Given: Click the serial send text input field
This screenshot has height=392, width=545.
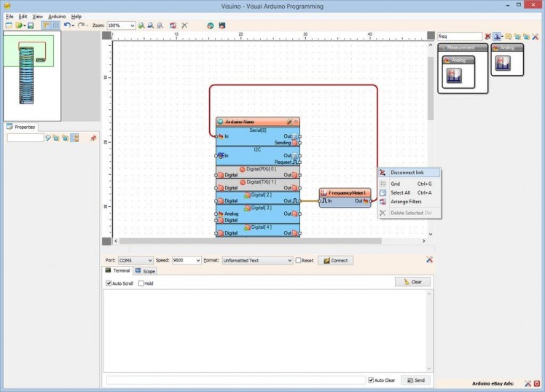Looking at the screenshot, I should (235, 380).
